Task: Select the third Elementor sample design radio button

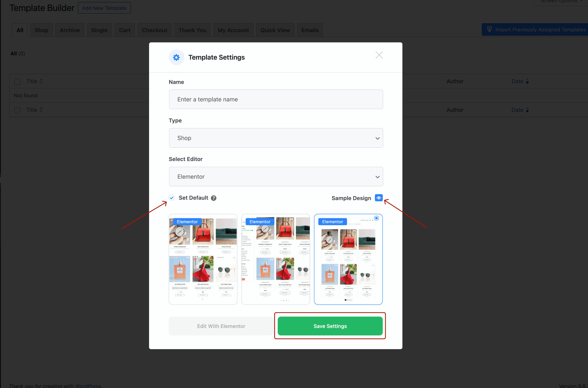Action: pyautogui.click(x=376, y=218)
